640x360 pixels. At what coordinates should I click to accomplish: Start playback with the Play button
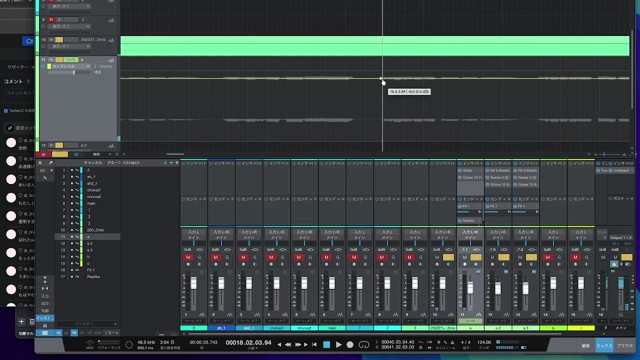[338, 345]
